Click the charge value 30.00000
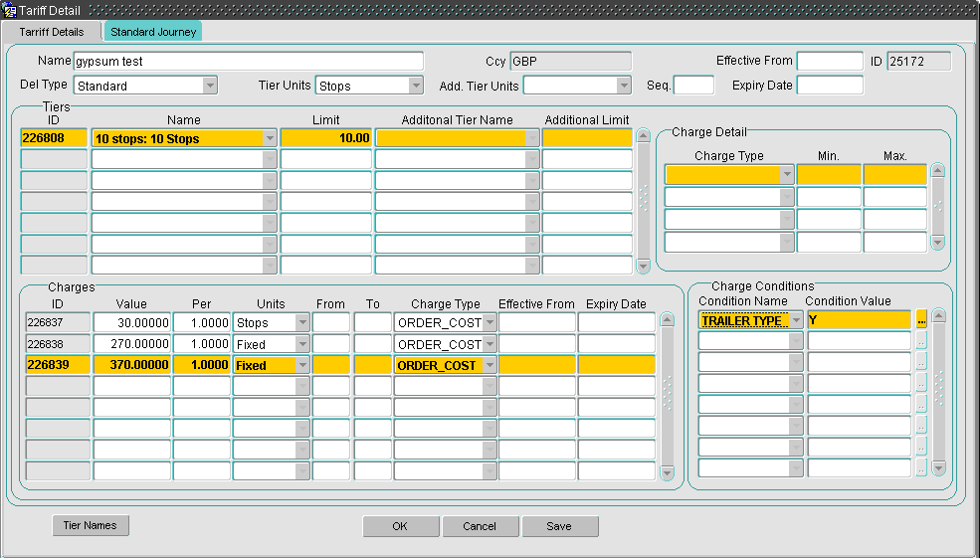980x558 pixels. 132,322
